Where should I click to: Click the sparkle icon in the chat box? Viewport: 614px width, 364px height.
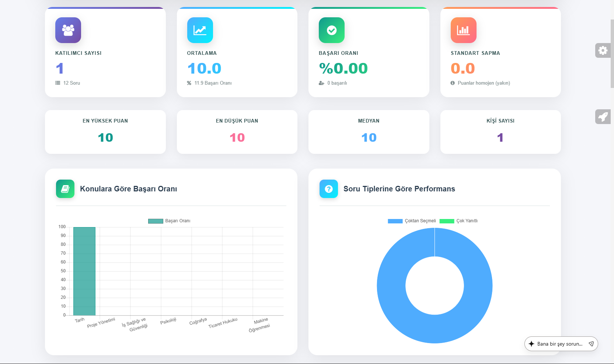pos(531,344)
